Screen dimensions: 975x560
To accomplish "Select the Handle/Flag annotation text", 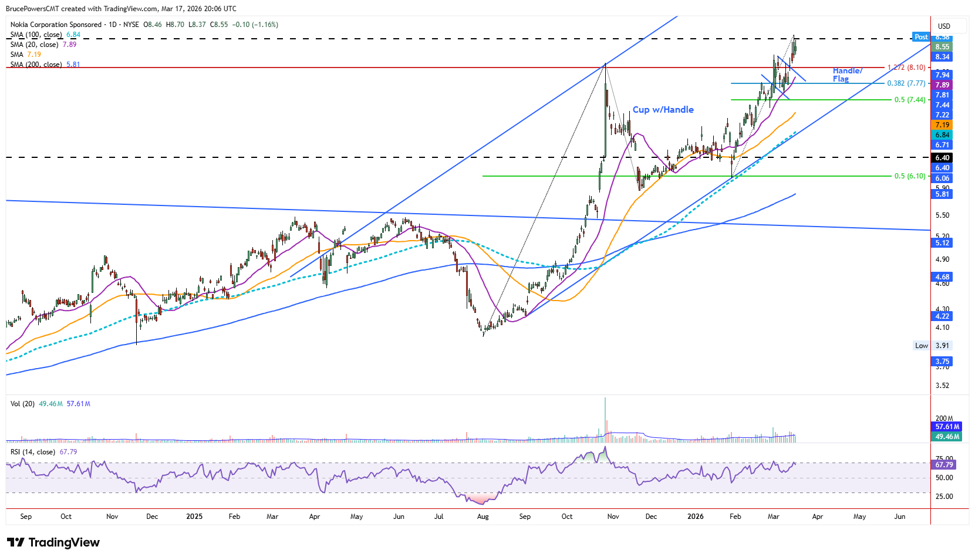I will tap(847, 75).
